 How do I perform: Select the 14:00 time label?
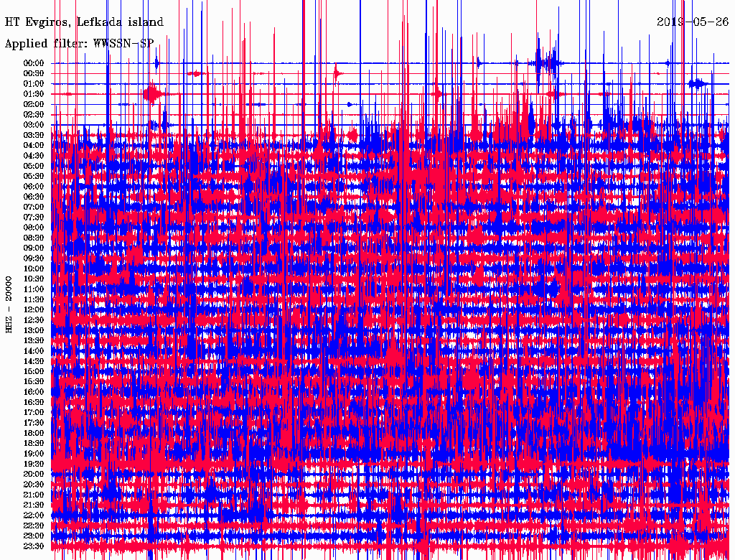pyautogui.click(x=34, y=351)
